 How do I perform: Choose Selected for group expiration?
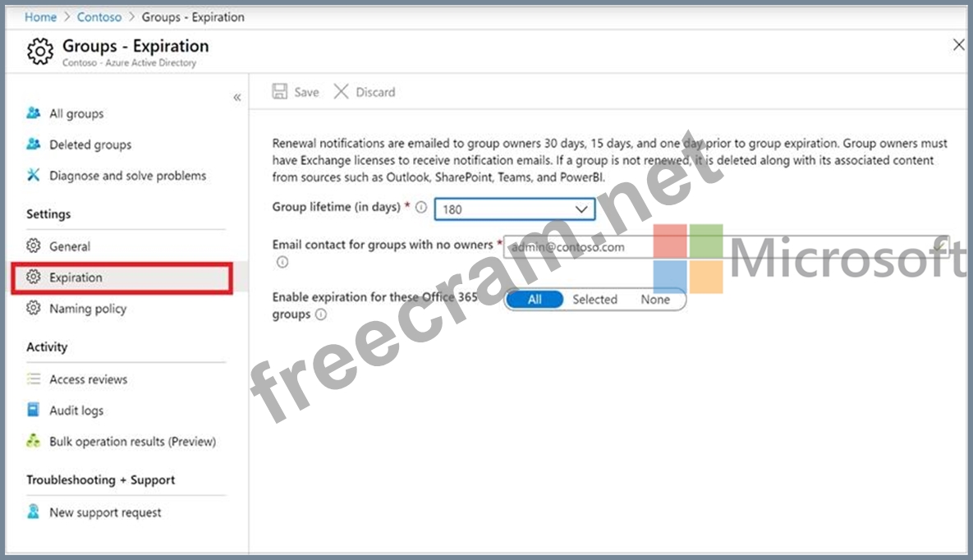pyautogui.click(x=594, y=299)
